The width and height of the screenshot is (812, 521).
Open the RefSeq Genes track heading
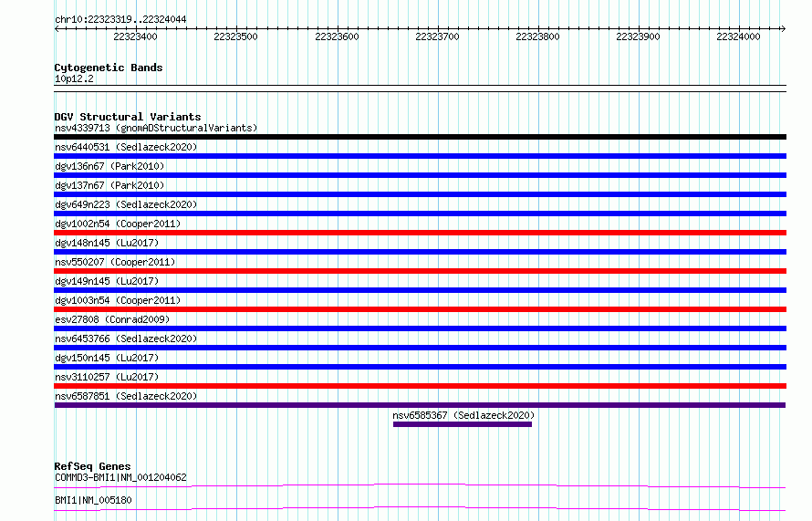pyautogui.click(x=92, y=466)
